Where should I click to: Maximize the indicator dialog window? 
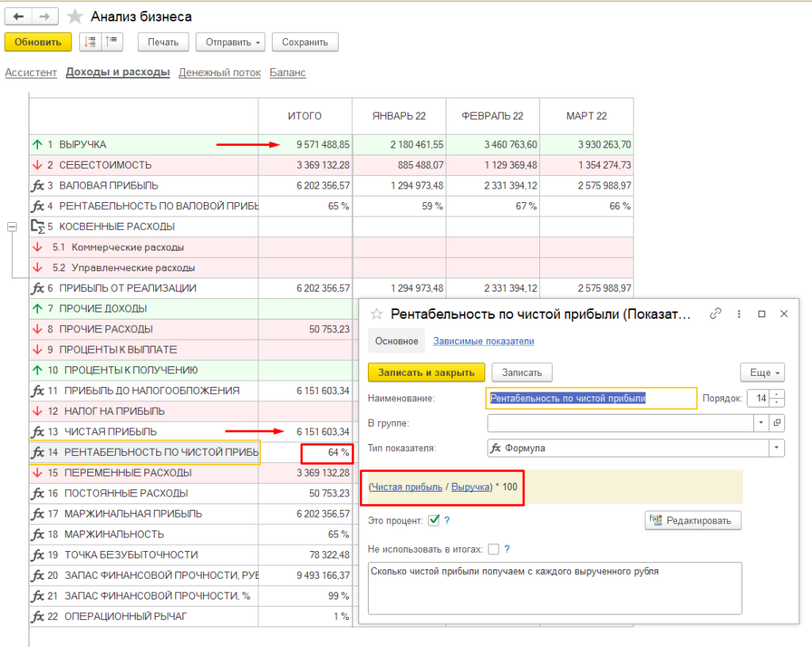coord(762,314)
